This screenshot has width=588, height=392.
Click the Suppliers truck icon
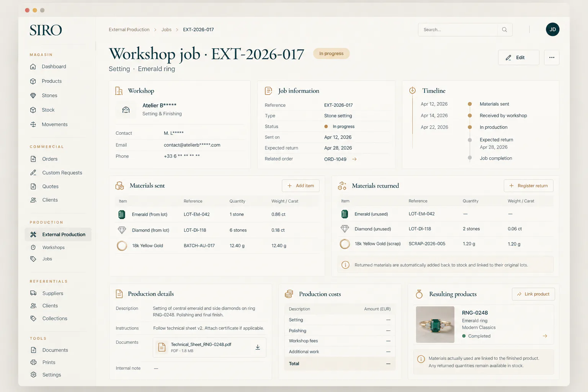click(33, 293)
